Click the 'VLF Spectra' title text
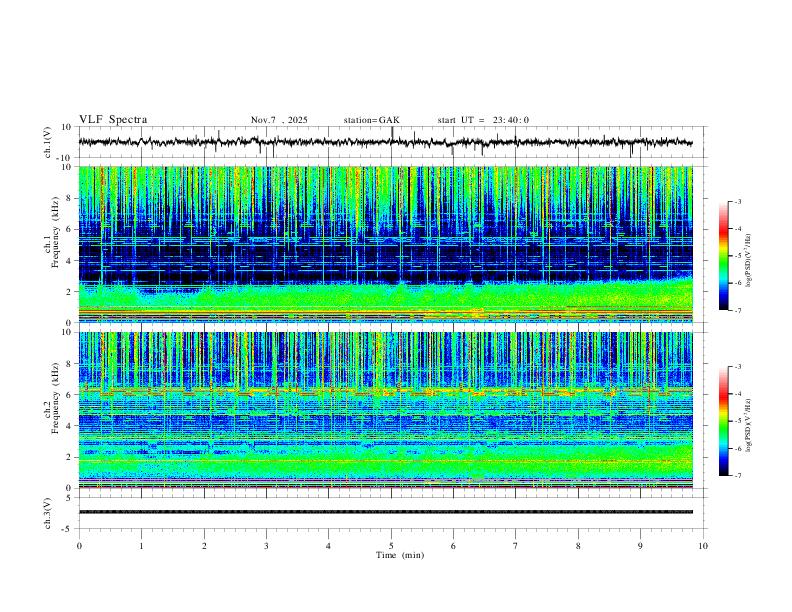This screenshot has width=792, height=612. pos(113,120)
